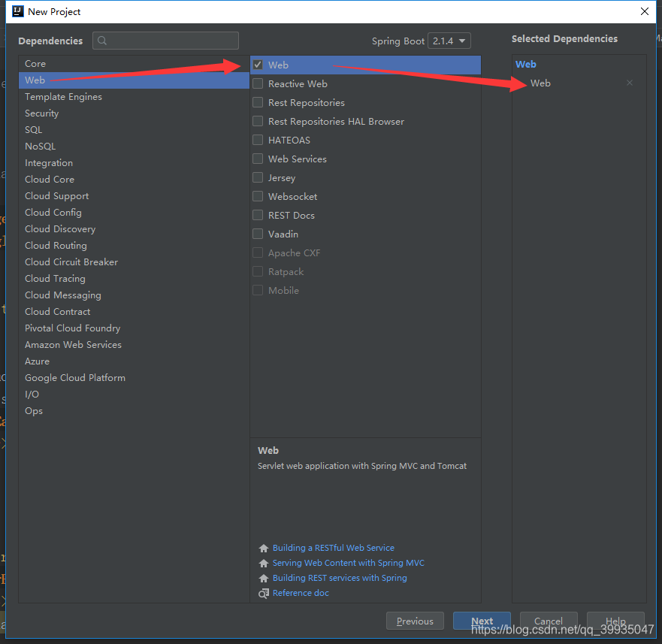
Task: Click the IntelliJ logo in title bar
Action: (18, 11)
